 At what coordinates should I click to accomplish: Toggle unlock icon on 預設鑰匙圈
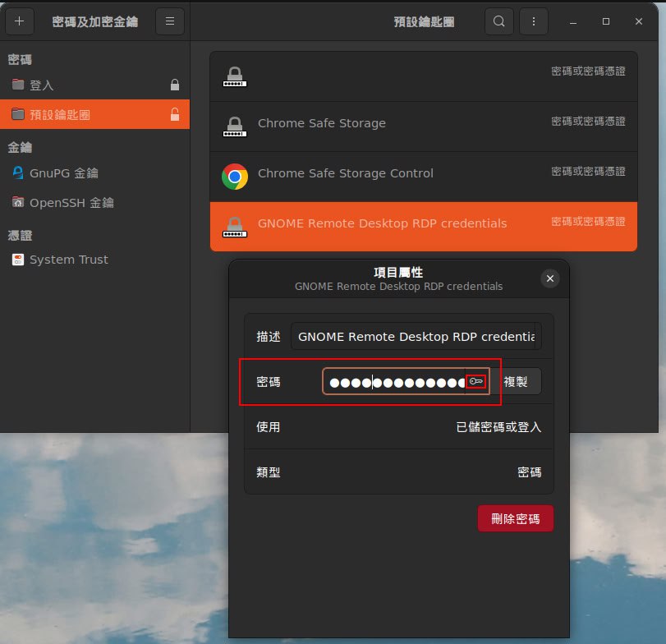click(175, 114)
